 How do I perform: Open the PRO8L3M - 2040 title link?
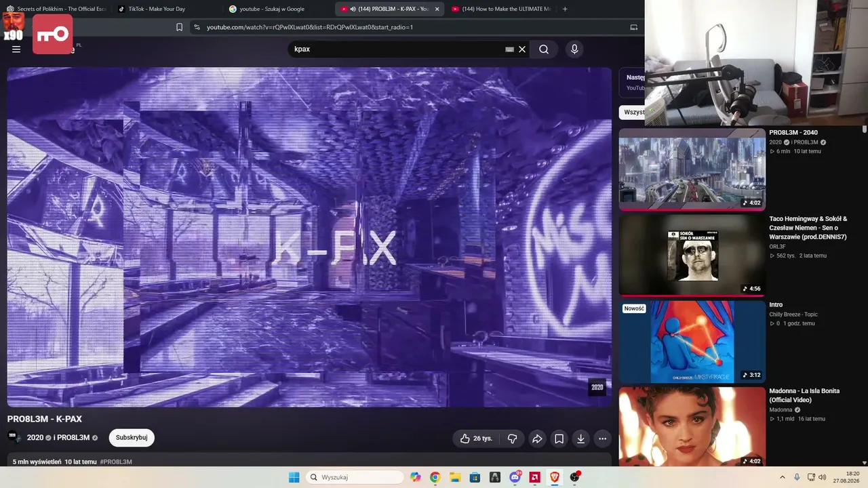click(793, 133)
